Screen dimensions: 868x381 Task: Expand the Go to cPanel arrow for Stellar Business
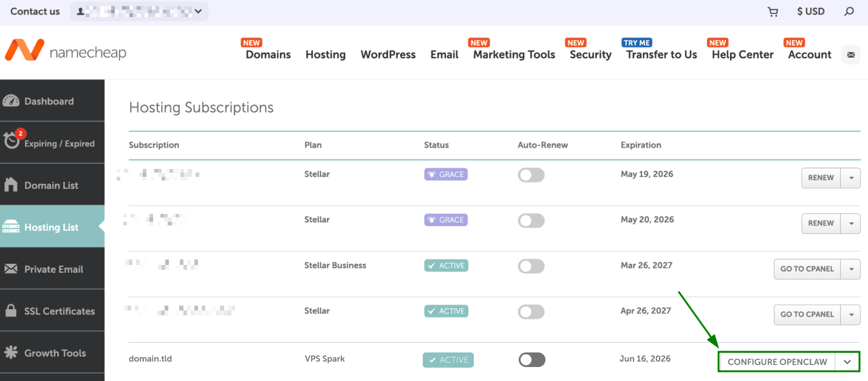851,269
